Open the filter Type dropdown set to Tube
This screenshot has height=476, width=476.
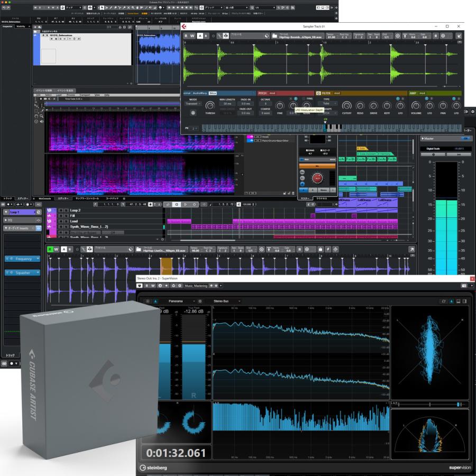click(x=329, y=104)
